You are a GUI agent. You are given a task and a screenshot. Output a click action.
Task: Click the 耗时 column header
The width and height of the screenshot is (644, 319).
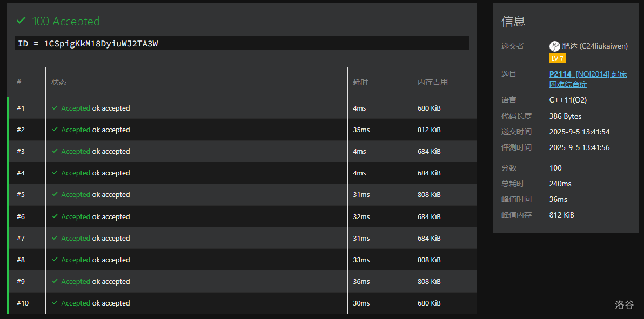(x=360, y=82)
